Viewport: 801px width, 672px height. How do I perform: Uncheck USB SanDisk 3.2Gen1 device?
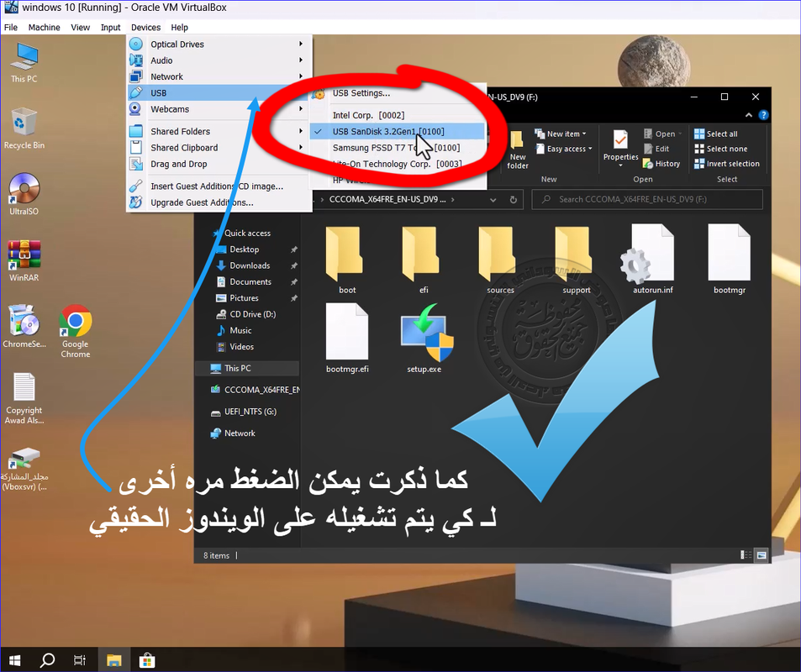(x=387, y=131)
